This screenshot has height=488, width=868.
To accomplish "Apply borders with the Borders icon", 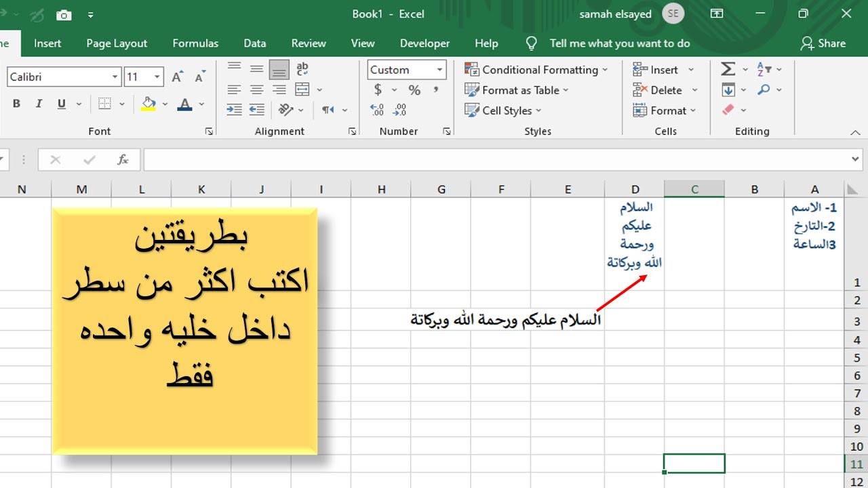I will (x=104, y=104).
